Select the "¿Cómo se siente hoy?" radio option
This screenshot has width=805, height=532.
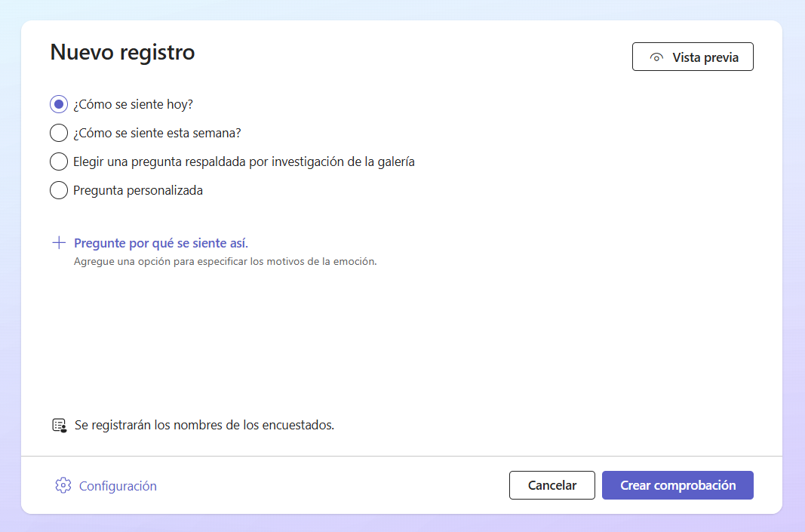point(59,104)
